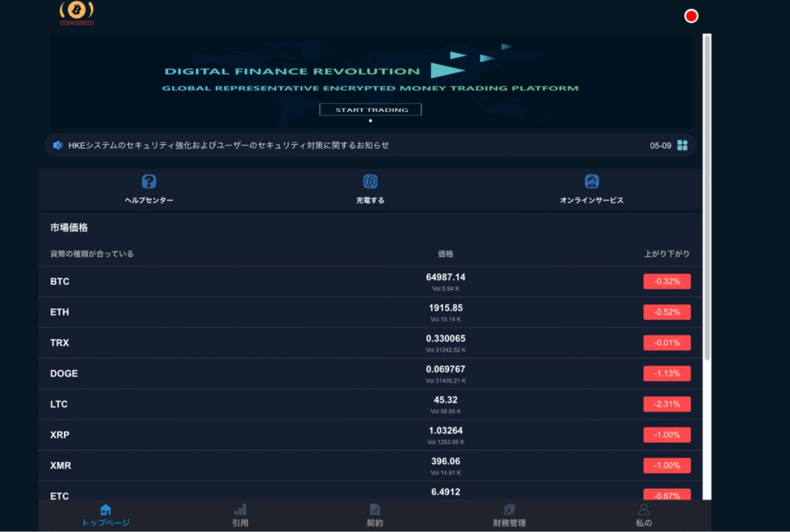Select the TRX market row name
Screen dimensions: 790x532
click(x=59, y=343)
